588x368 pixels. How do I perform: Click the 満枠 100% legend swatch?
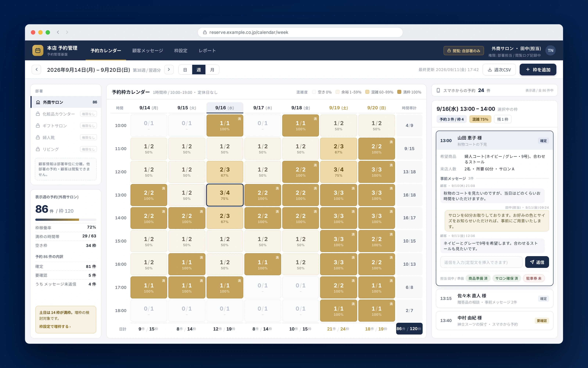tap(399, 92)
